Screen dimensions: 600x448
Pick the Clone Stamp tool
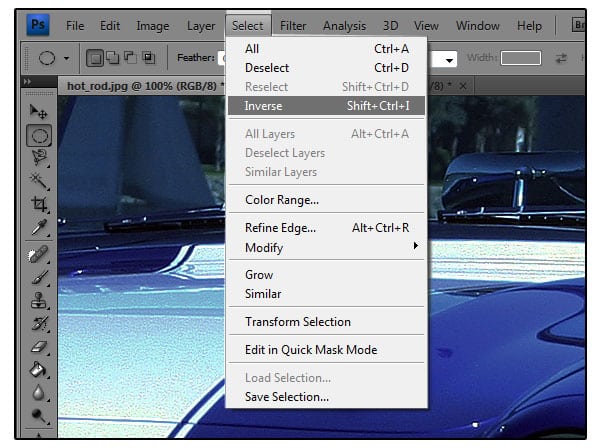(x=39, y=301)
